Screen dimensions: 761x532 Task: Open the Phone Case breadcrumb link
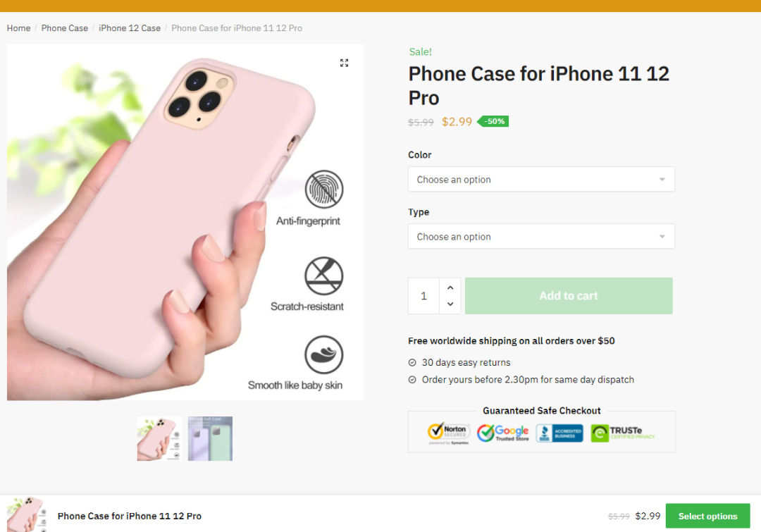pyautogui.click(x=65, y=28)
